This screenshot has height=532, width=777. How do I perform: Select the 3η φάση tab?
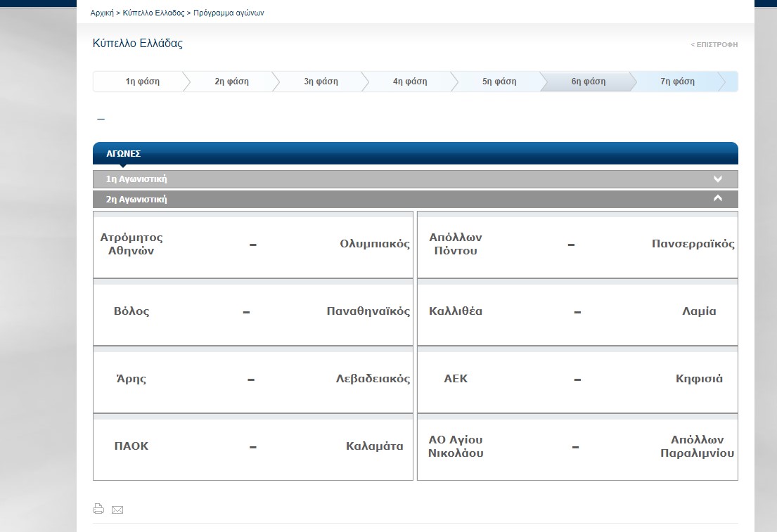click(321, 82)
